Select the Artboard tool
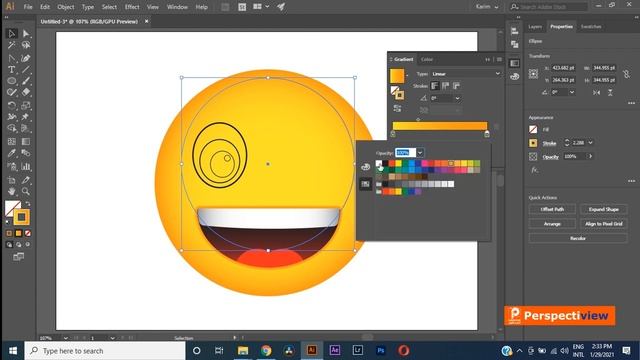This screenshot has height=360, width=640. 12,180
